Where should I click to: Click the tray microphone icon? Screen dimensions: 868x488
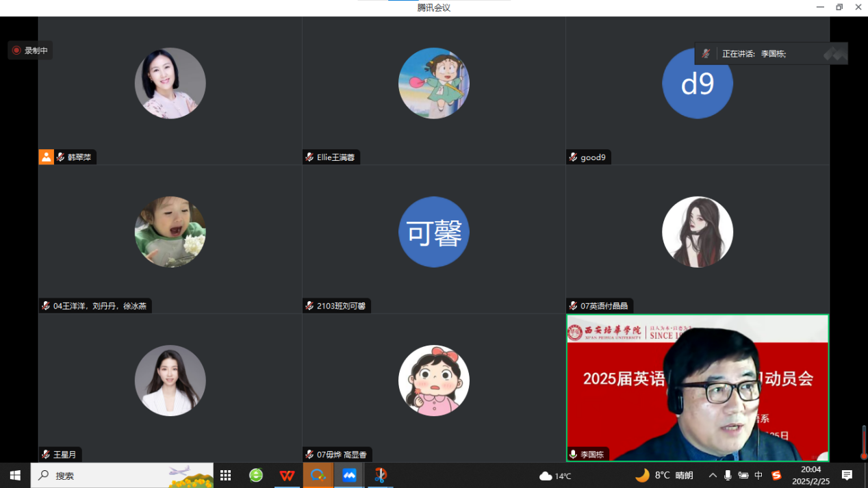click(x=728, y=476)
